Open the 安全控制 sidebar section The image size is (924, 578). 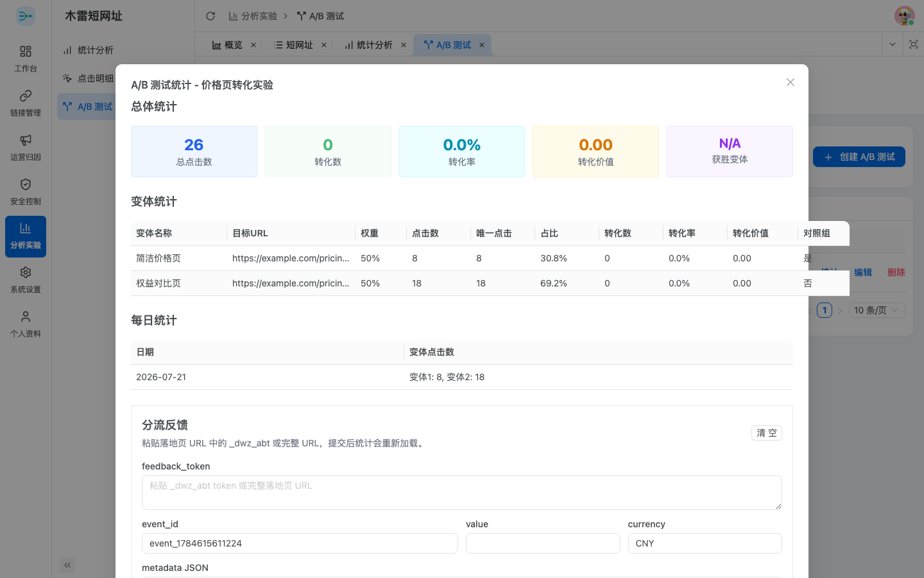click(x=26, y=191)
